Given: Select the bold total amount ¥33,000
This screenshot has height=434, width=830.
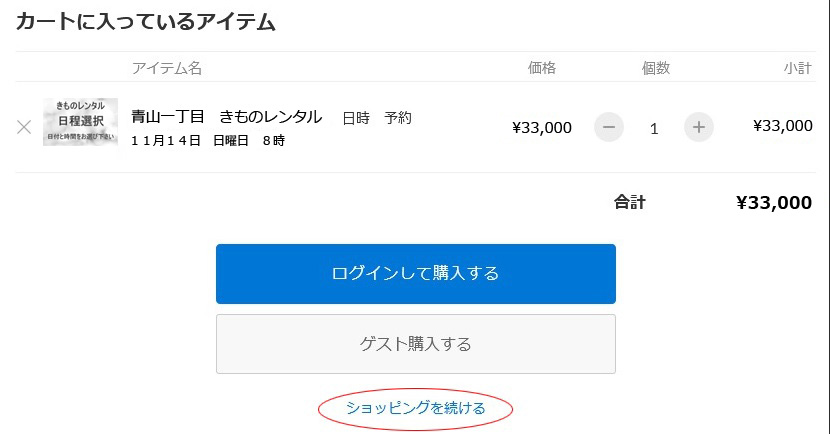Looking at the screenshot, I should click(x=774, y=202).
